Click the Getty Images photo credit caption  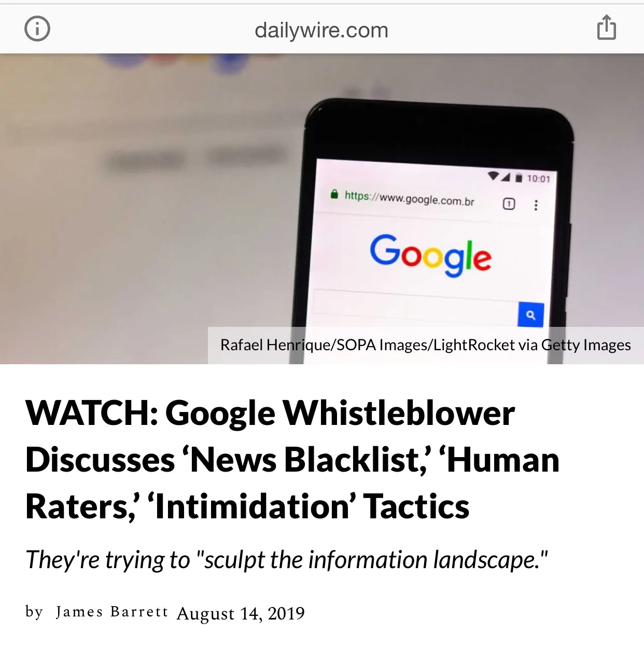click(x=426, y=345)
